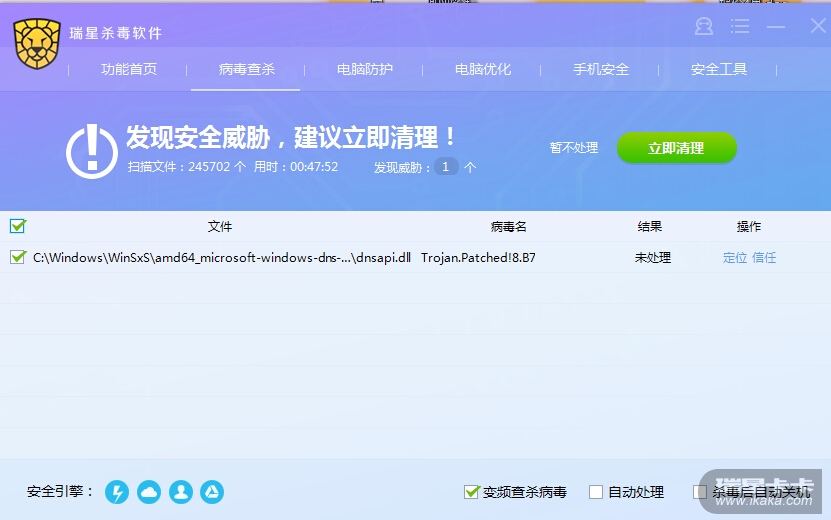Toggle the select-all checkbox in header
The width and height of the screenshot is (831, 520).
tap(17, 226)
